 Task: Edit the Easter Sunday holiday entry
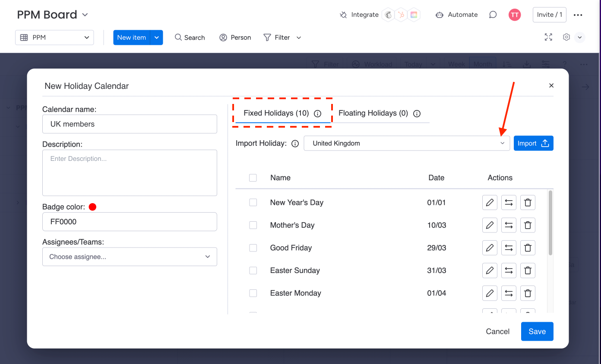click(490, 270)
